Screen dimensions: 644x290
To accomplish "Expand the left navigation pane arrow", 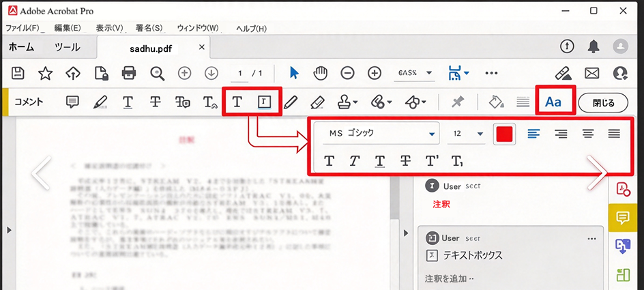I will [9, 230].
